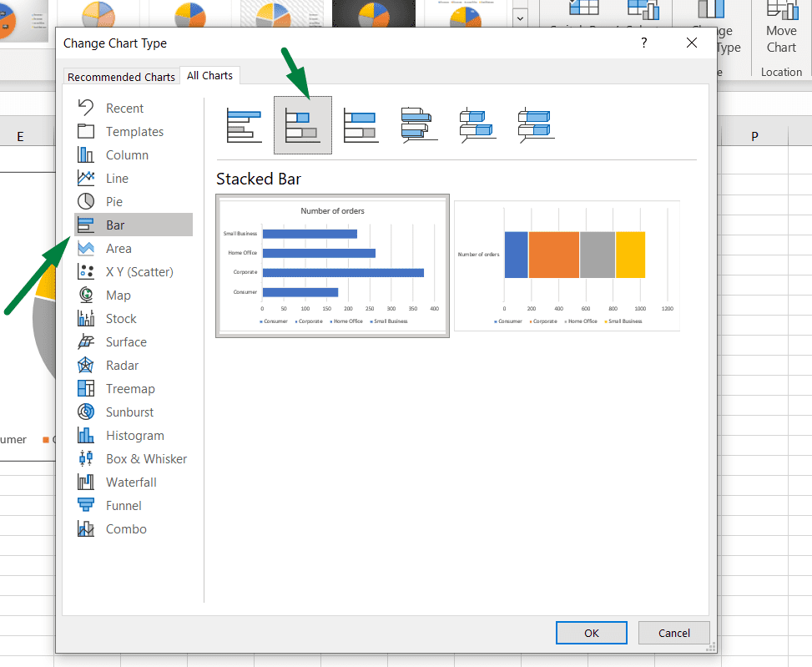Select the Clustered Bar subtype
The height and width of the screenshot is (667, 812).
click(244, 124)
